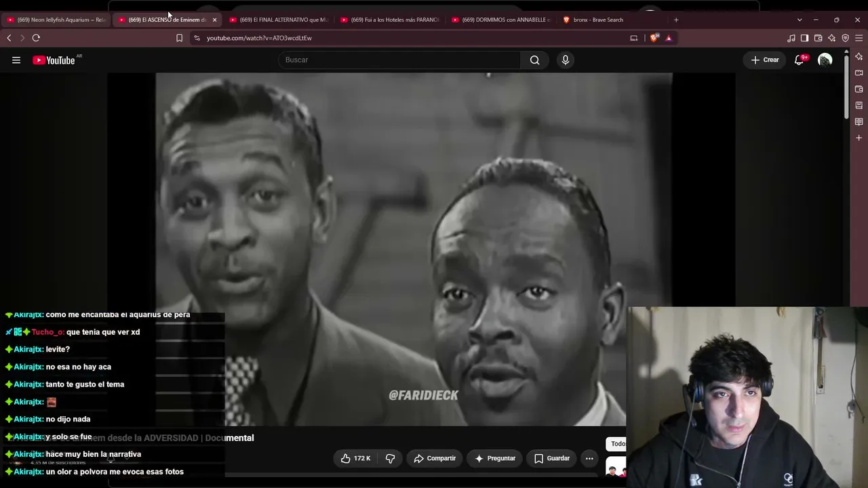Click the chat message "tanto te gusto el tema"

85,384
